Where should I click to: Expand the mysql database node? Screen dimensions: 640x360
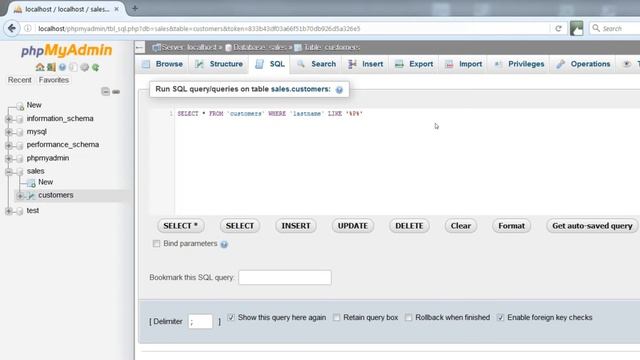pyautogui.click(x=9, y=132)
